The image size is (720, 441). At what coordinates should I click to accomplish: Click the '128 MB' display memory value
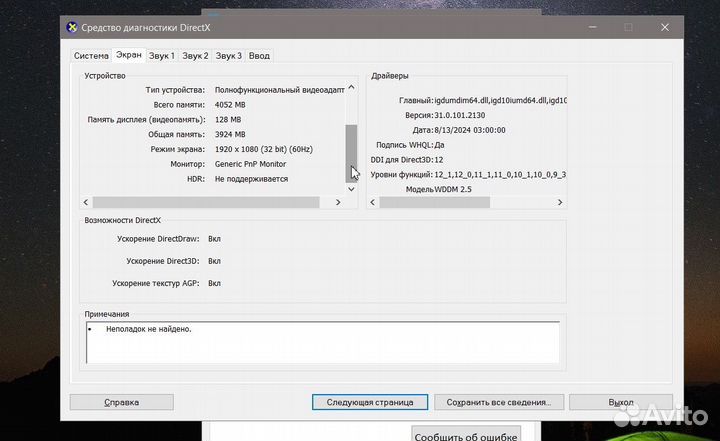tap(228, 119)
